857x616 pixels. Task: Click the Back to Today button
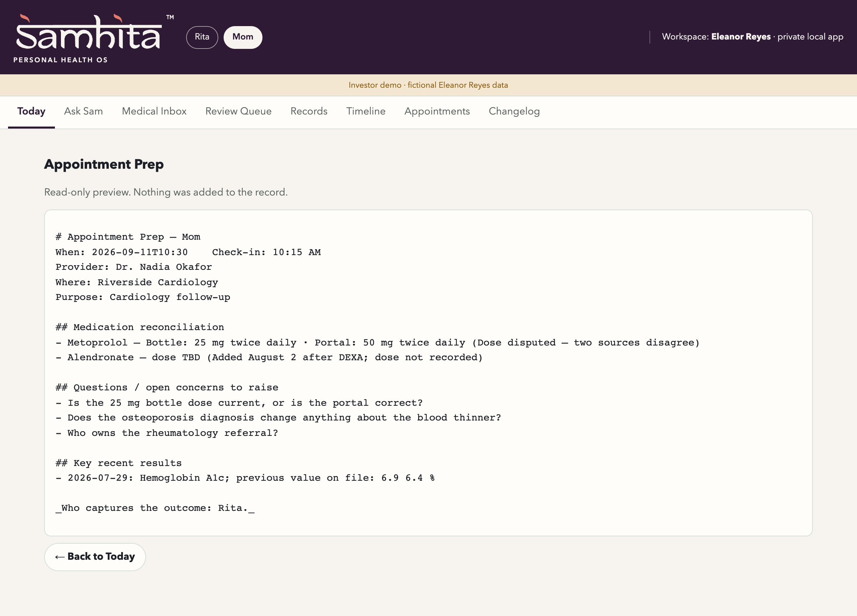click(x=95, y=557)
